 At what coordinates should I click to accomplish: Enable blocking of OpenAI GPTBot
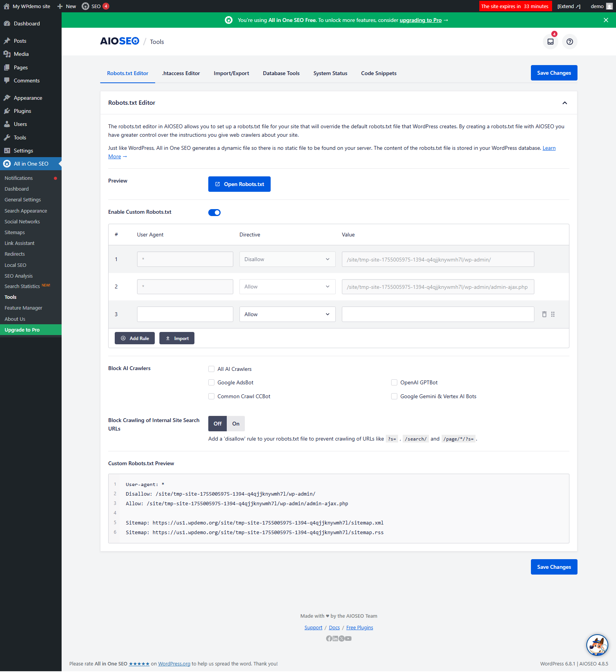click(x=394, y=382)
